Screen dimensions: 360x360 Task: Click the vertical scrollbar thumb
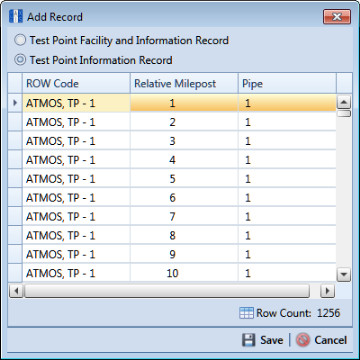tap(344, 113)
